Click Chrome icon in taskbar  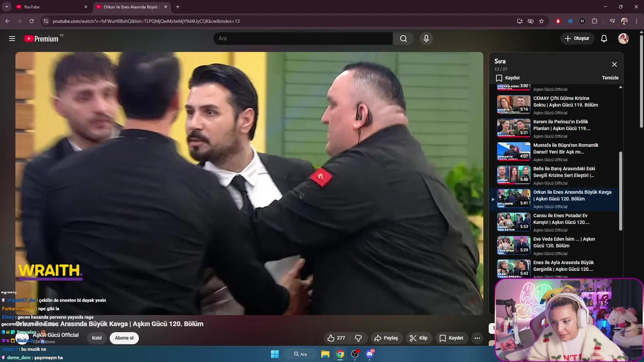[340, 354]
